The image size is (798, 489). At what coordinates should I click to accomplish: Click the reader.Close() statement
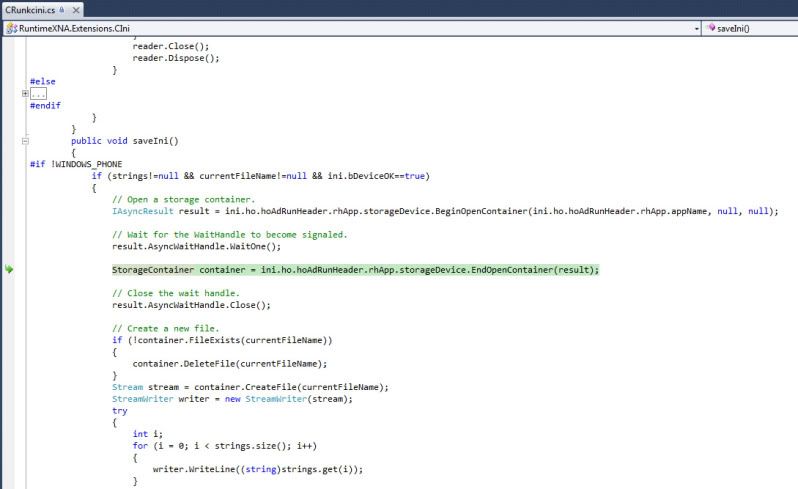click(x=169, y=46)
